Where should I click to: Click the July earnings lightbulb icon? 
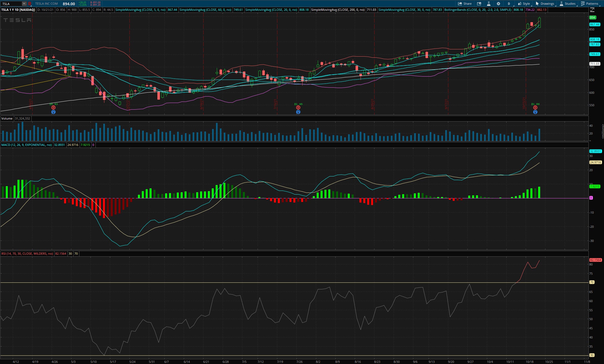(x=298, y=112)
